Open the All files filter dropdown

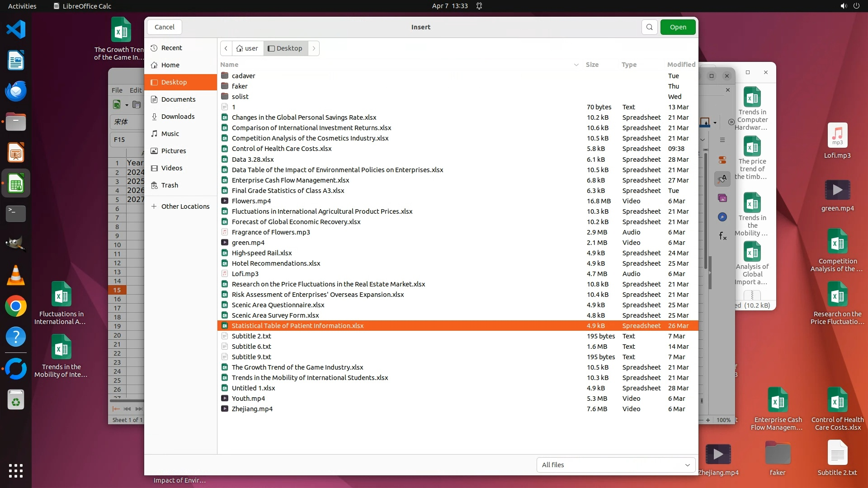coord(615,465)
